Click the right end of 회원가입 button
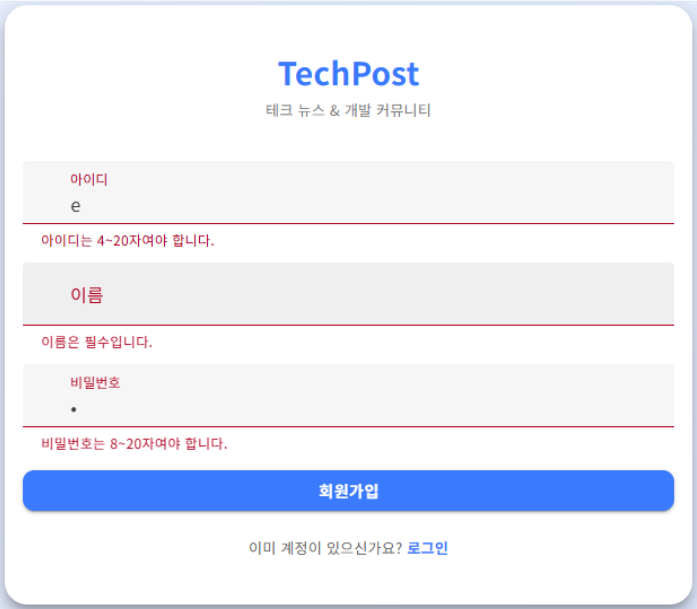This screenshot has height=609, width=697. [x=660, y=491]
